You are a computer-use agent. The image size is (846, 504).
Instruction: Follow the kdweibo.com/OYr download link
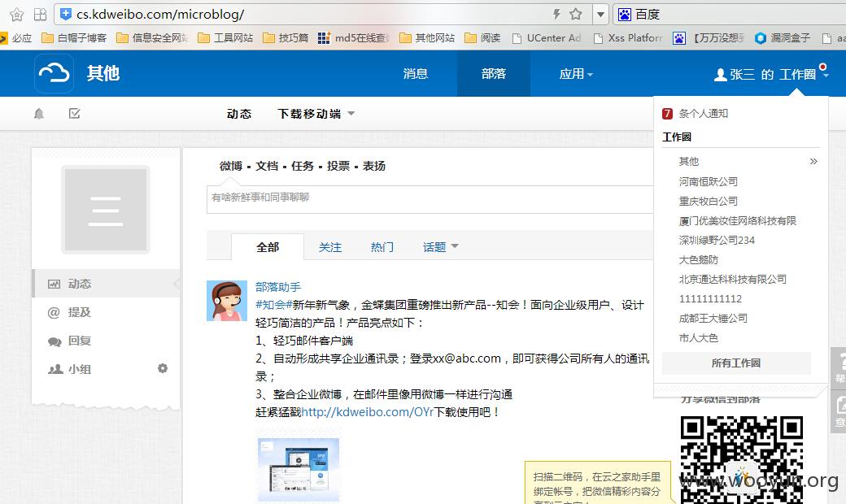(368, 412)
